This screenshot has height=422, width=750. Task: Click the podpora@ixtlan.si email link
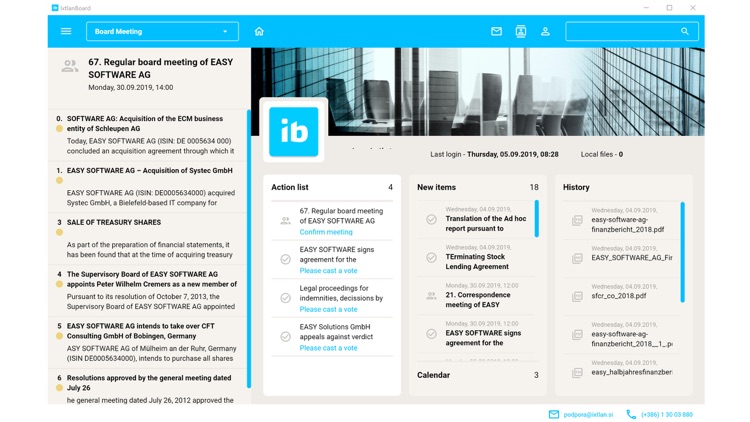(x=588, y=414)
